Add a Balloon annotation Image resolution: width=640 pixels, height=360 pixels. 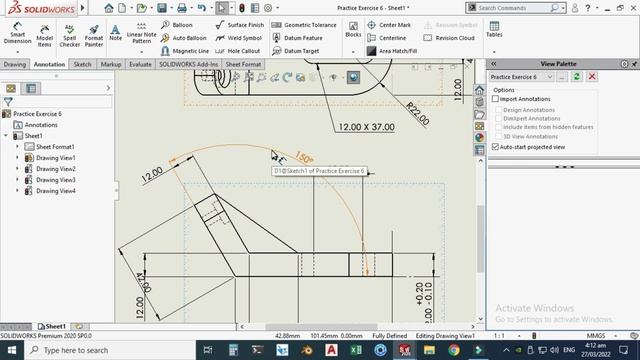pos(176,25)
